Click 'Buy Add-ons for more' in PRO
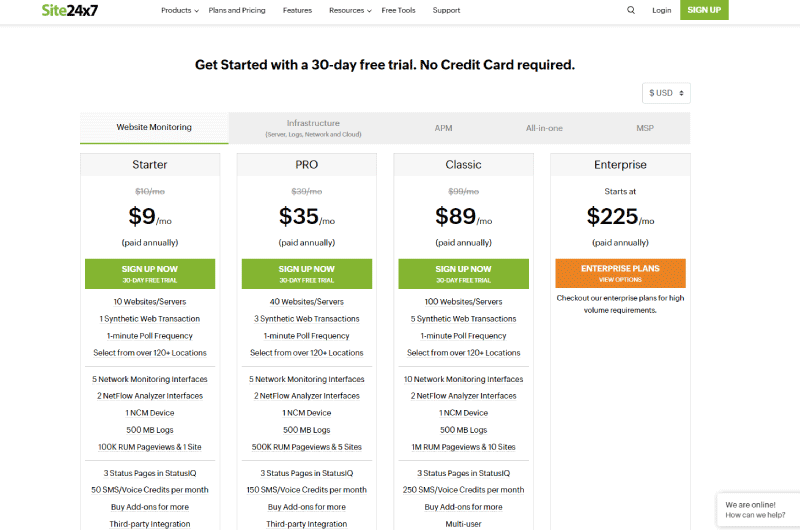This screenshot has height=530, width=800. point(307,507)
